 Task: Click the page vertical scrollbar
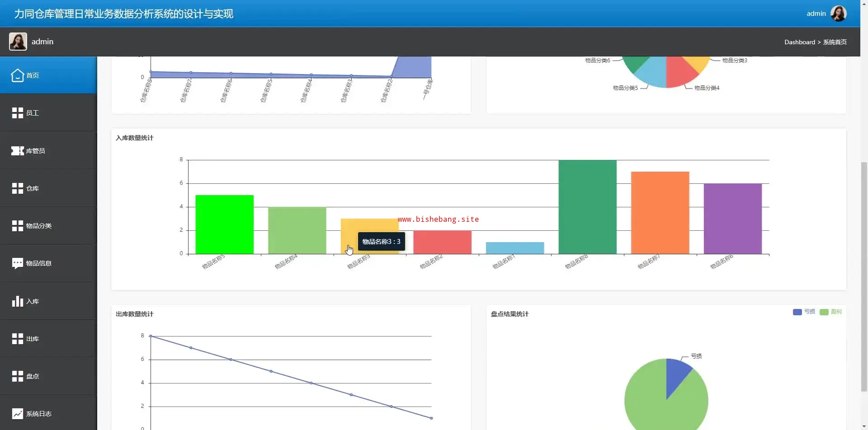point(864,276)
